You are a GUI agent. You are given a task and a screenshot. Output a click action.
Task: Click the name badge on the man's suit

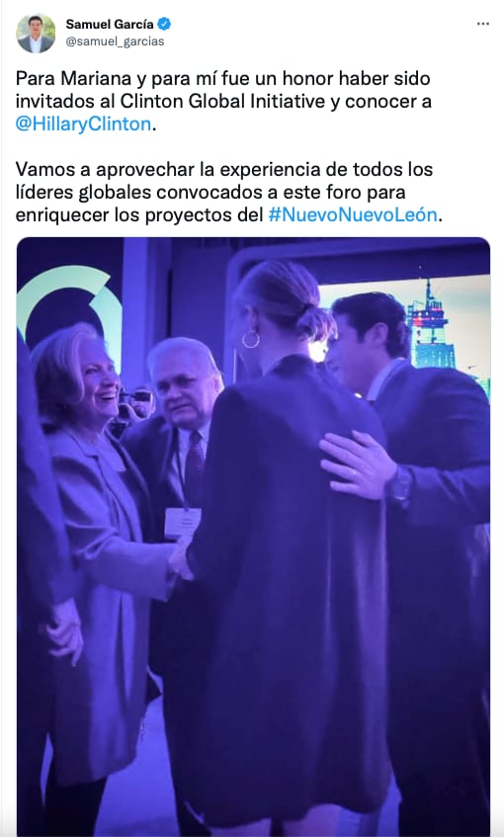[x=183, y=523]
